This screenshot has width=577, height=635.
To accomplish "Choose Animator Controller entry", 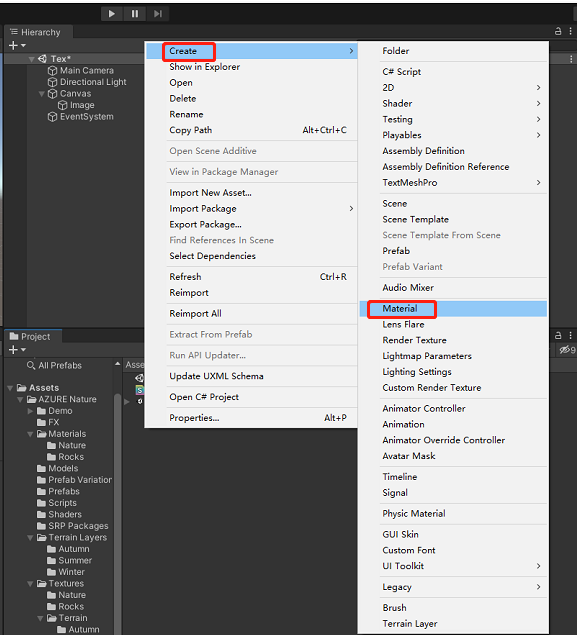I will point(453,409).
